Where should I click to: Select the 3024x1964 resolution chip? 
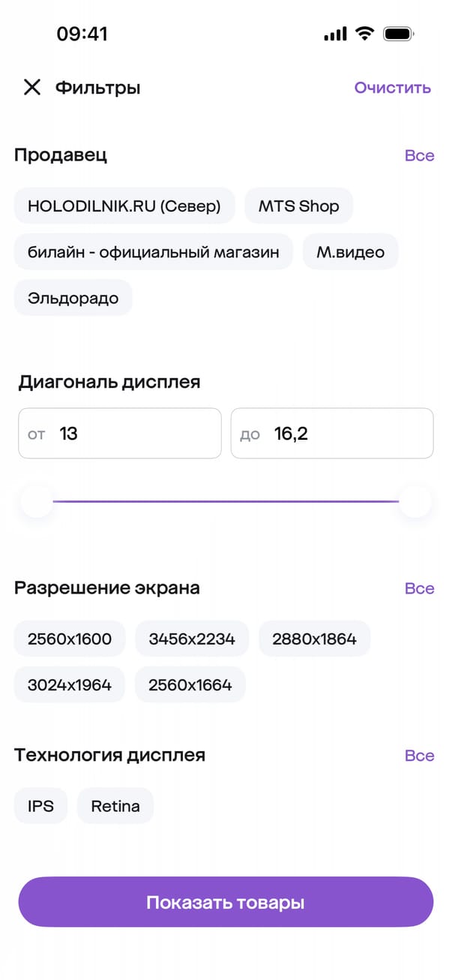[70, 684]
